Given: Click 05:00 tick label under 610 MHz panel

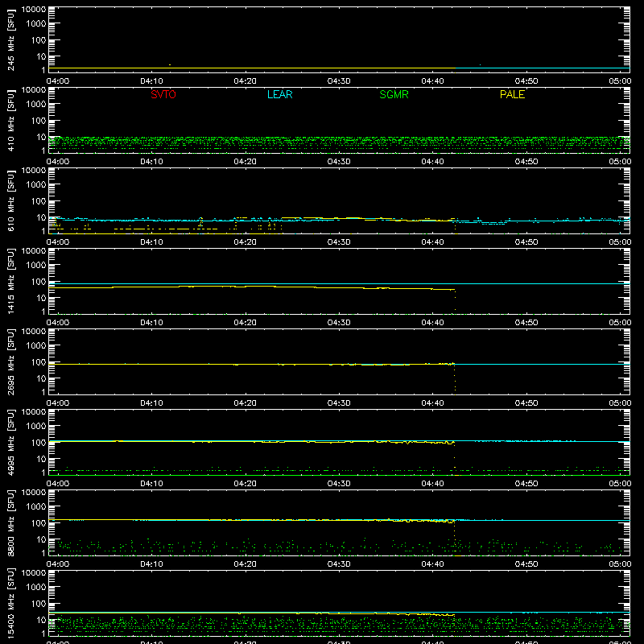Looking at the screenshot, I should coord(620,242).
